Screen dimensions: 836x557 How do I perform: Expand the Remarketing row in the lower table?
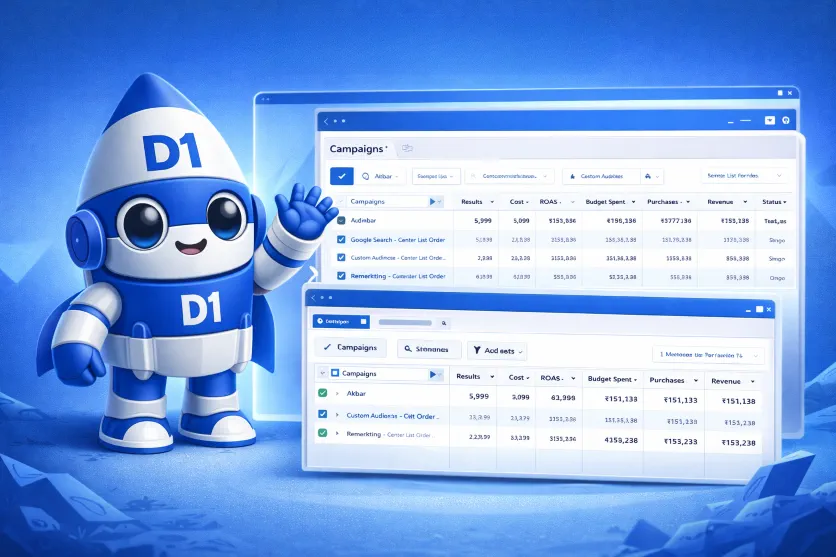[x=337, y=434]
